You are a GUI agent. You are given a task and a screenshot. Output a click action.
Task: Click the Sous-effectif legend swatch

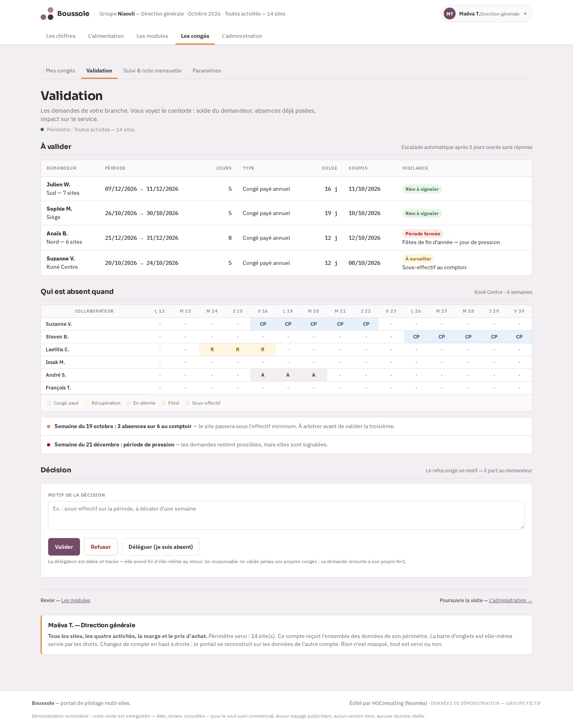(187, 403)
